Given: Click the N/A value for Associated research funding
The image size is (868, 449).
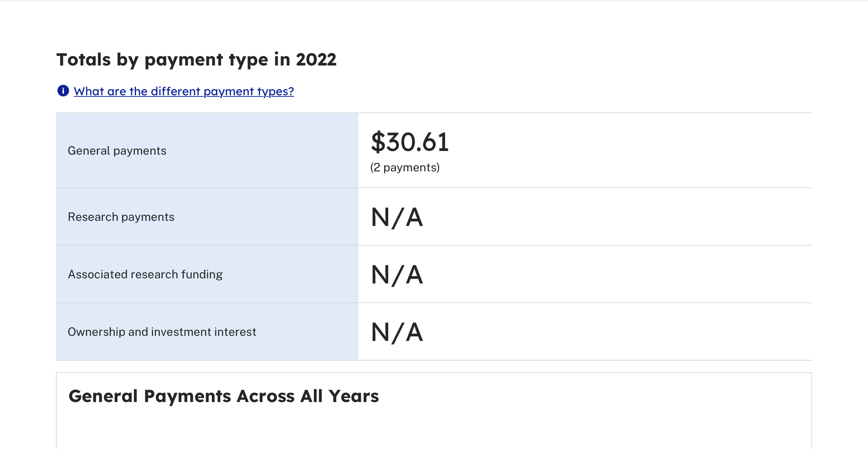Looking at the screenshot, I should [x=397, y=275].
